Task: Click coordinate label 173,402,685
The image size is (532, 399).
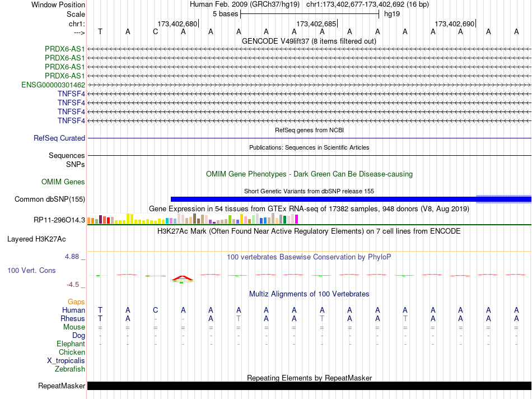Action: click(x=316, y=24)
